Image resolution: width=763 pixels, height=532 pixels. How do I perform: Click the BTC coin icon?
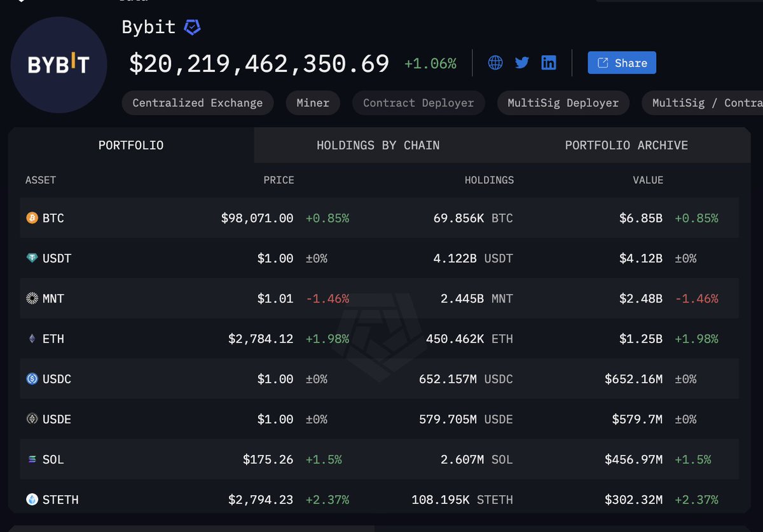tap(32, 218)
